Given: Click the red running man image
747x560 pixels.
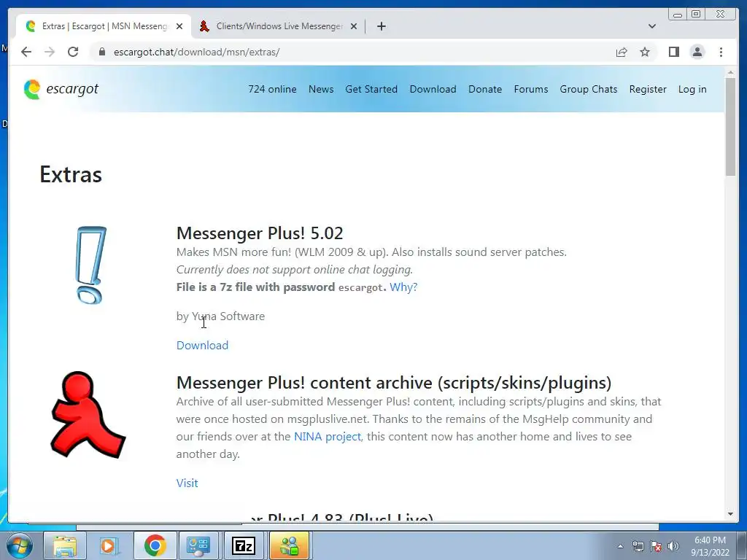Looking at the screenshot, I should (88, 415).
